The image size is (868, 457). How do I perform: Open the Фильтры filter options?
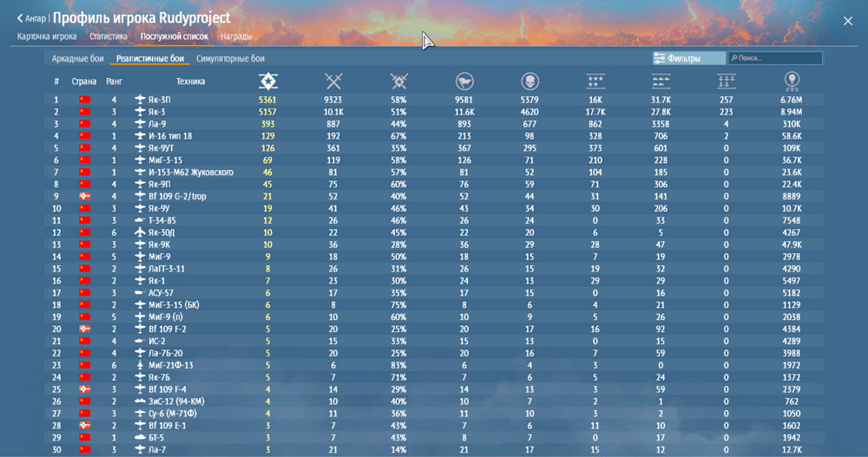tap(688, 58)
